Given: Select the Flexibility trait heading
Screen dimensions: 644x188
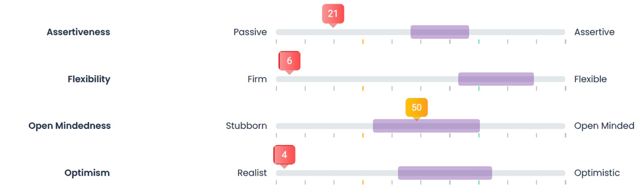Looking at the screenshot, I should pyautogui.click(x=89, y=79).
